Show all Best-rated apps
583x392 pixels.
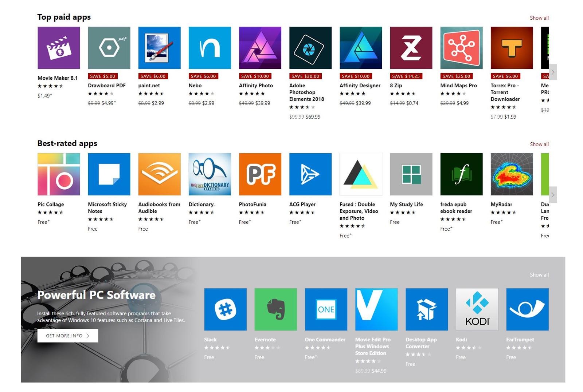click(539, 144)
